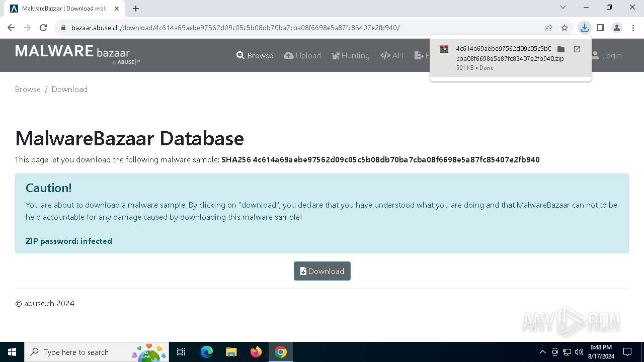This screenshot has width=644, height=362.
Task: Bookmark this page with star
Action: (565, 28)
